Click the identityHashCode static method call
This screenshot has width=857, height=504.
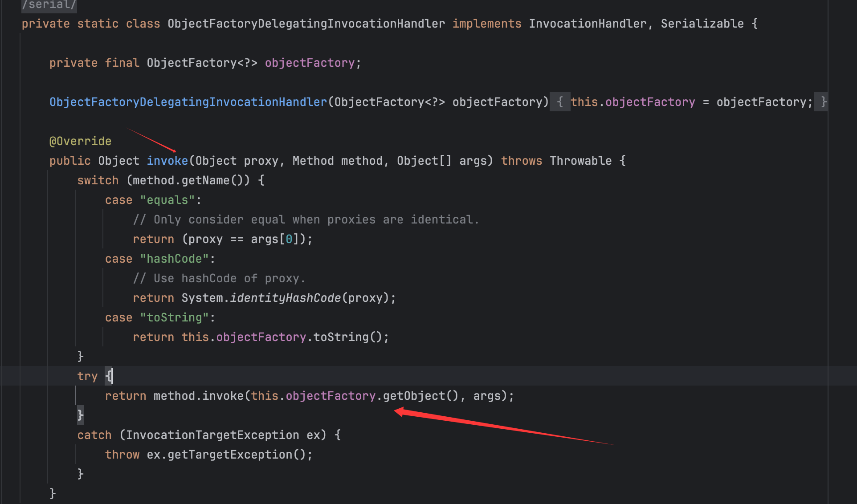click(x=285, y=298)
